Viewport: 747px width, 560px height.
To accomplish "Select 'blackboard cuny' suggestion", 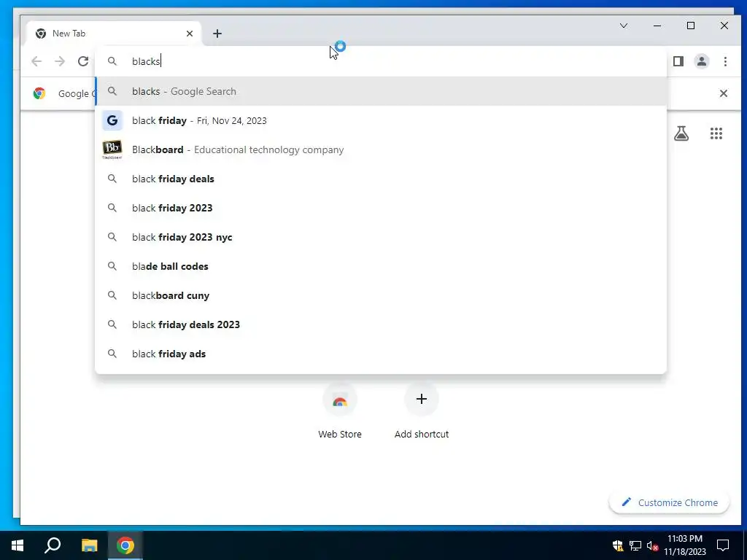I will click(381, 295).
